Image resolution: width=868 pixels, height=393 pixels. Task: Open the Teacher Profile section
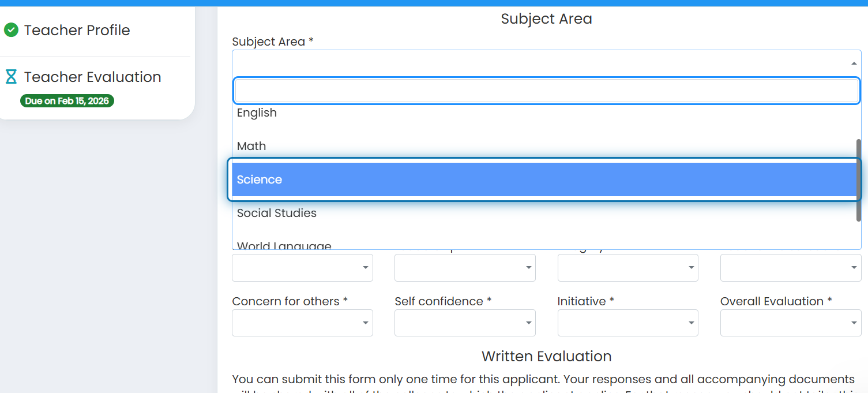coord(77,30)
